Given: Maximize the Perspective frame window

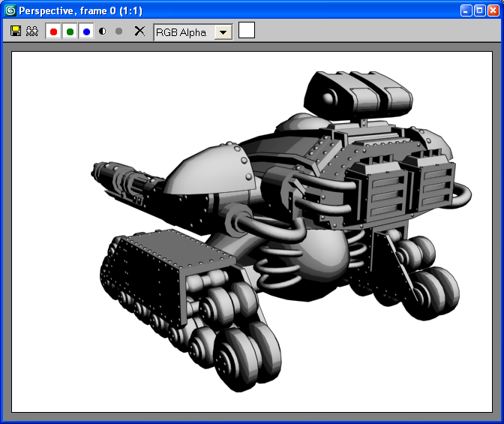Looking at the screenshot, I should [479, 11].
